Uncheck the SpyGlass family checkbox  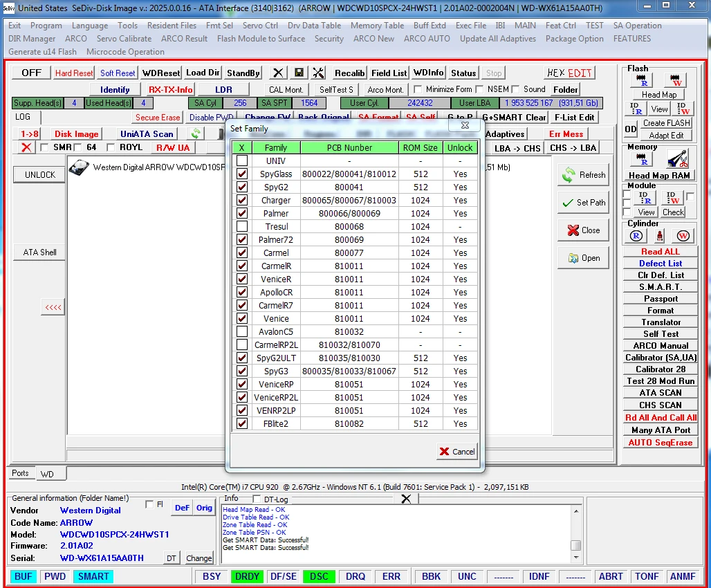[x=242, y=174]
